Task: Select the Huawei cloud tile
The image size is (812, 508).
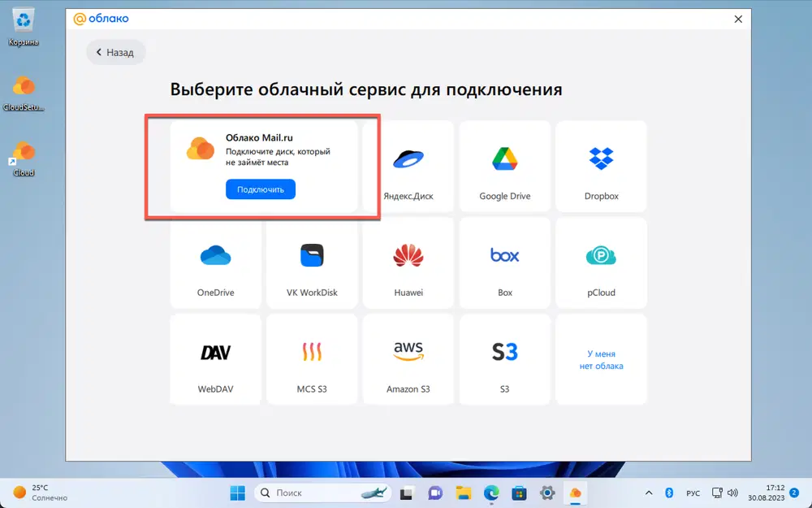Action: (x=408, y=263)
